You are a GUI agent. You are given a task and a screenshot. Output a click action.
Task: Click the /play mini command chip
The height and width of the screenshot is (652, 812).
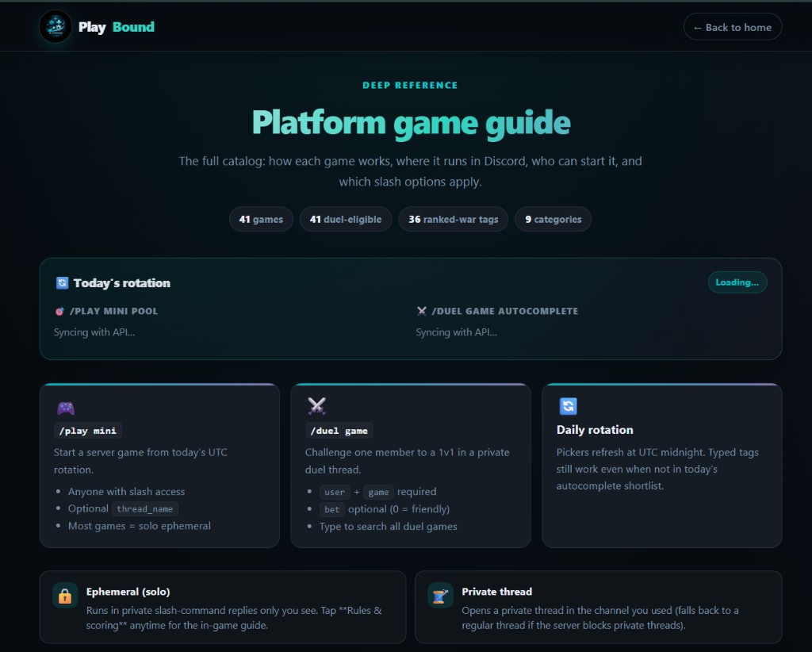pyautogui.click(x=87, y=431)
